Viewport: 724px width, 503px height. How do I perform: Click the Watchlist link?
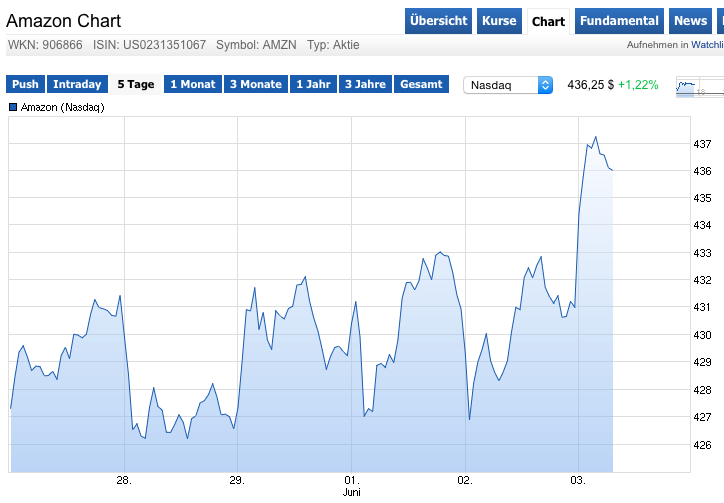(707, 45)
